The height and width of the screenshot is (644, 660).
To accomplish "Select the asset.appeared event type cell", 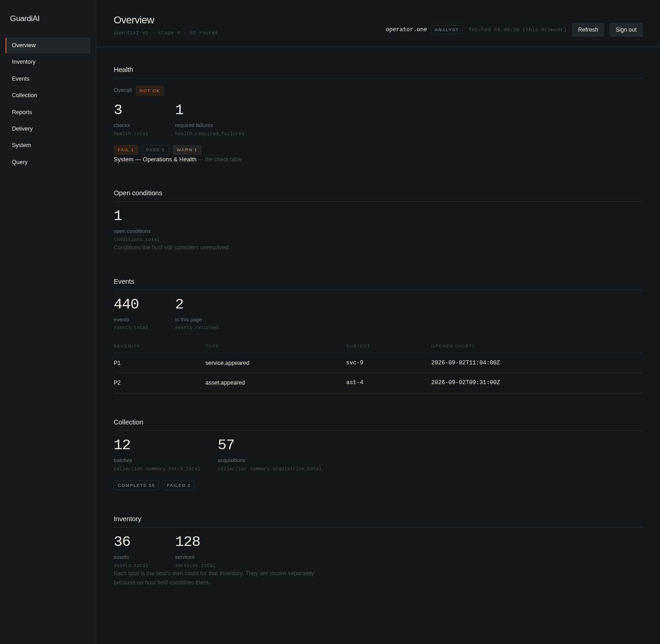I will (225, 383).
